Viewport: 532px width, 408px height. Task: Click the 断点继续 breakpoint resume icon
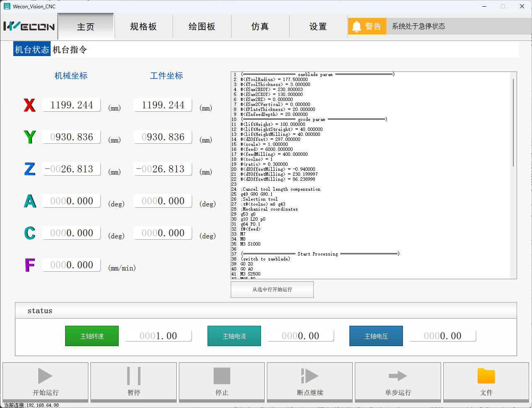(310, 376)
